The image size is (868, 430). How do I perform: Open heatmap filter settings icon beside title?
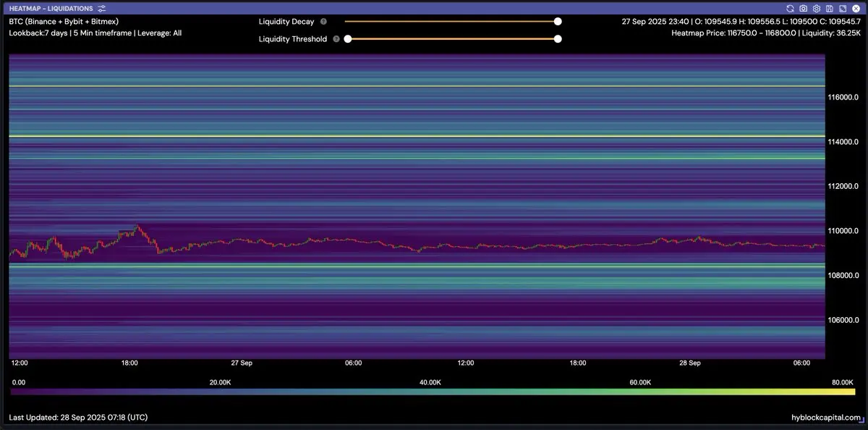[101, 8]
